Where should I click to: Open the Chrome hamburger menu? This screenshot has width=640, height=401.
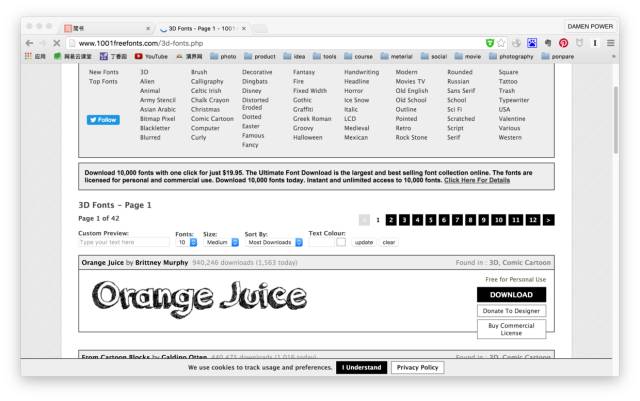611,43
